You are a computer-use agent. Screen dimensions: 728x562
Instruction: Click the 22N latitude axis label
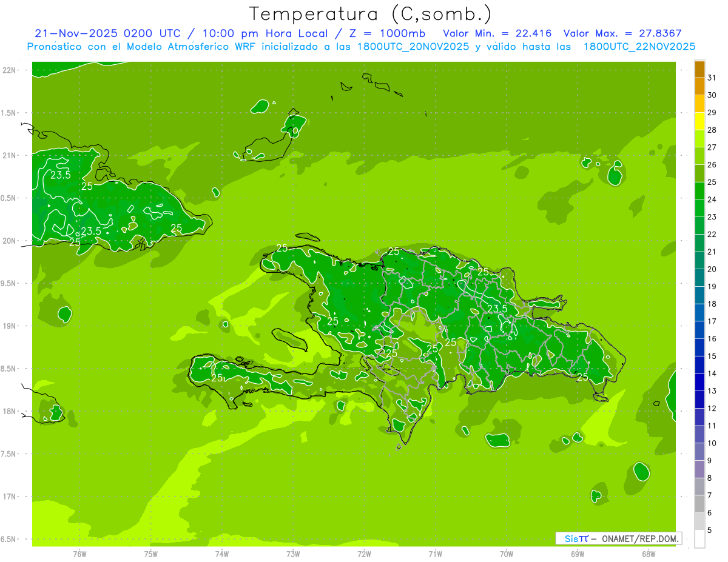[10, 70]
